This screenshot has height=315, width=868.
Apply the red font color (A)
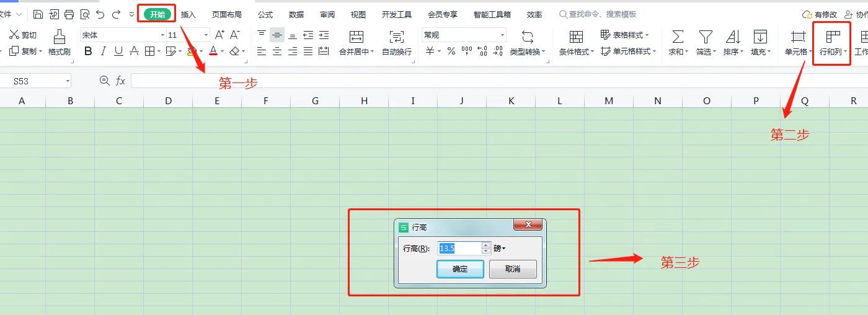pyautogui.click(x=213, y=51)
